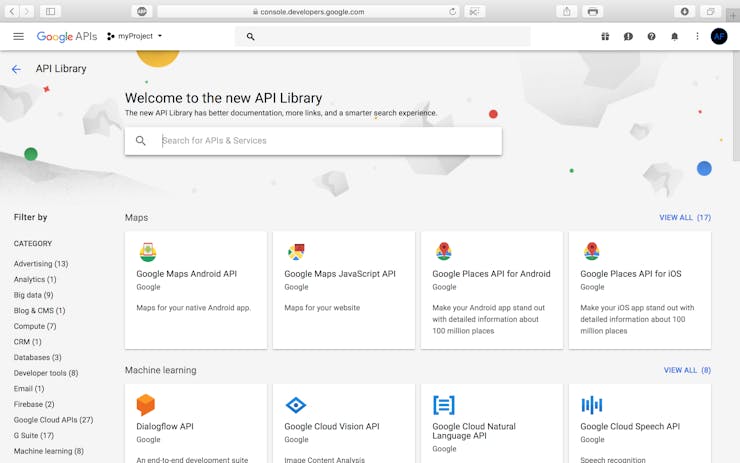Filter by Firebase (2) category
Viewport: 740px width, 463px height.
point(34,404)
